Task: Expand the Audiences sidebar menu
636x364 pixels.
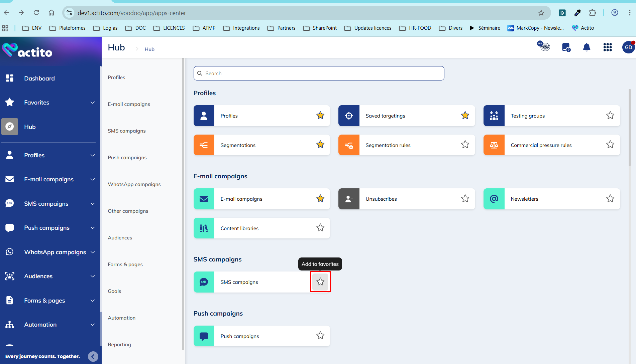Action: 93,276
